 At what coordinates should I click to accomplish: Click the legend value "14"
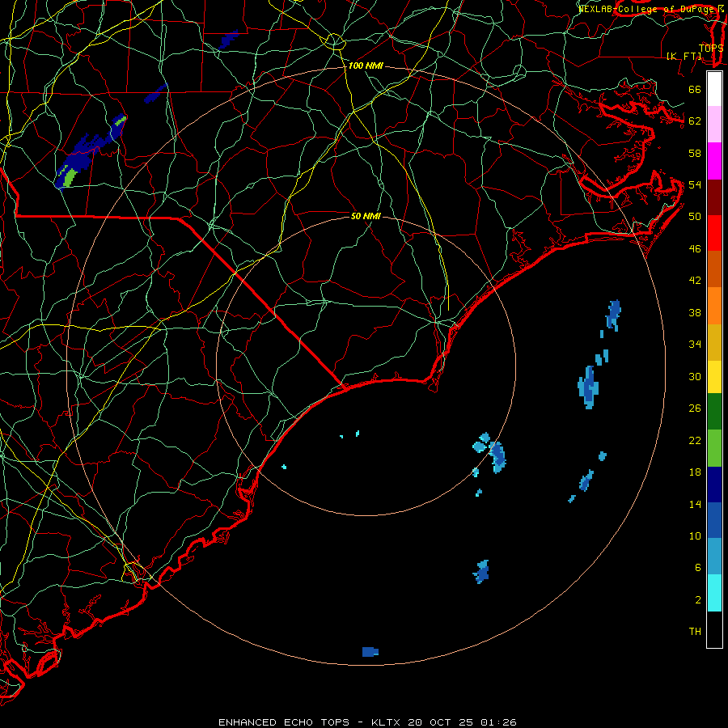(x=695, y=504)
